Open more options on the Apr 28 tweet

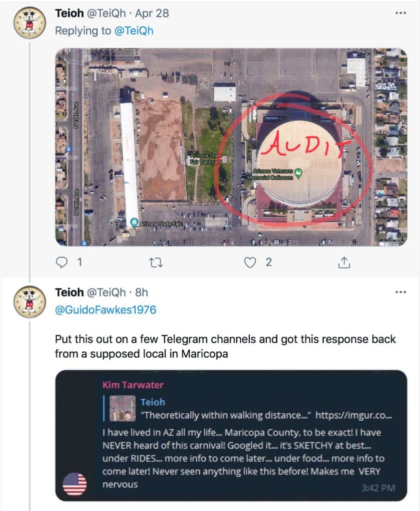click(x=401, y=13)
